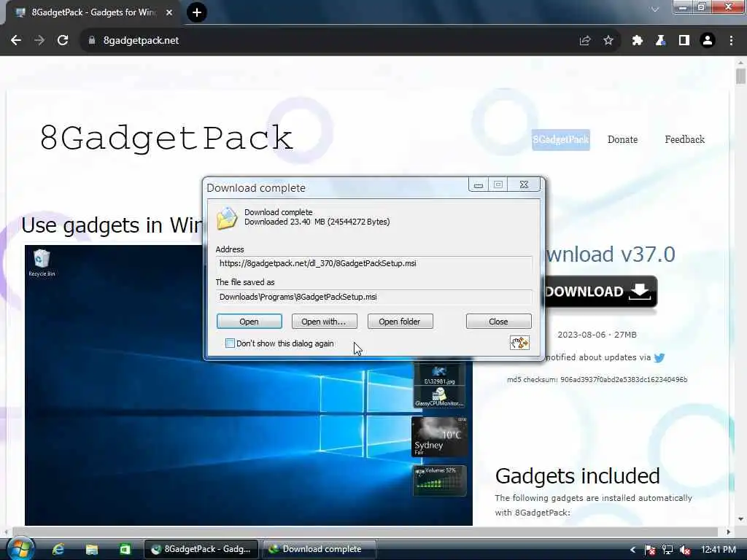Image resolution: width=747 pixels, height=560 pixels.
Task: Open the Donate page link
Action: pos(623,139)
